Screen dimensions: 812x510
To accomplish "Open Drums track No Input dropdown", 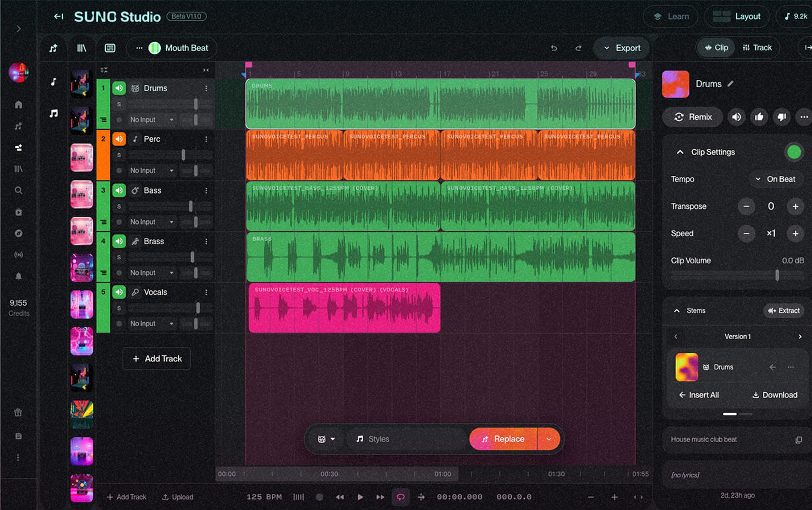I will (x=152, y=120).
